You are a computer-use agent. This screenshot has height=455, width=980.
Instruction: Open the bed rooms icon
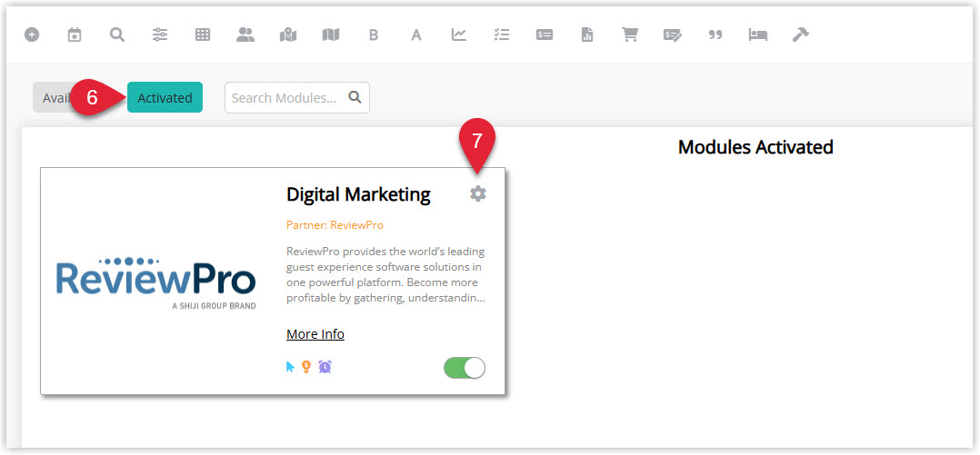click(x=758, y=35)
